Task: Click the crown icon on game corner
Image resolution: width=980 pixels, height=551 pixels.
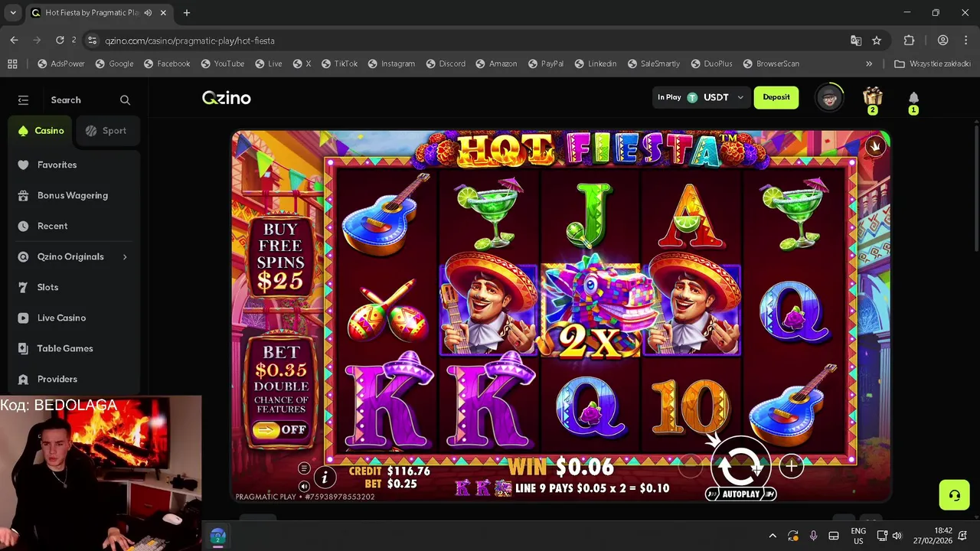Action: coord(875,146)
